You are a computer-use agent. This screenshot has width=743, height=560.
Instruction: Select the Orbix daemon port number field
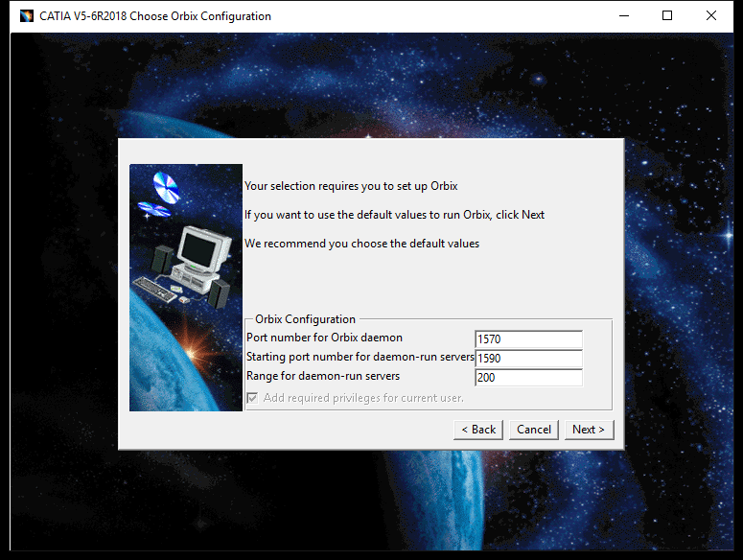[x=528, y=339]
